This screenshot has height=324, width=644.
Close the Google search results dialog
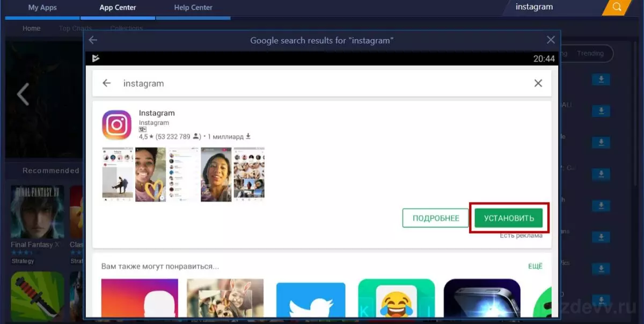tap(551, 40)
